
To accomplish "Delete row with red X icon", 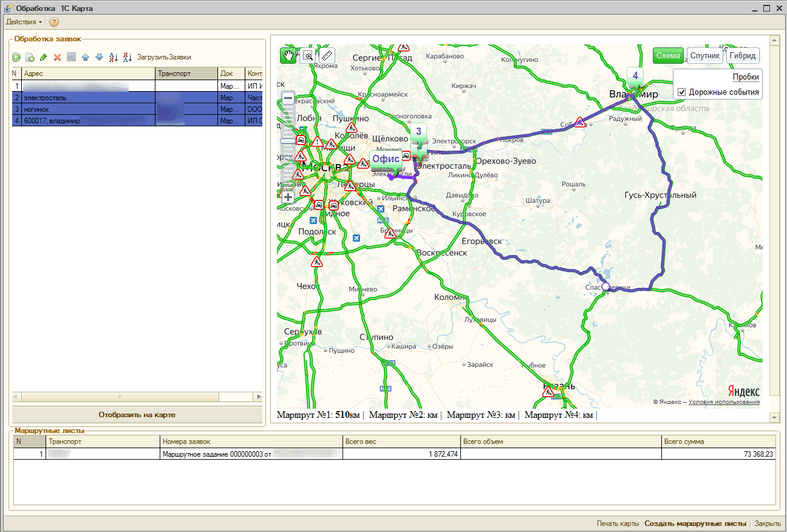I will (x=57, y=57).
